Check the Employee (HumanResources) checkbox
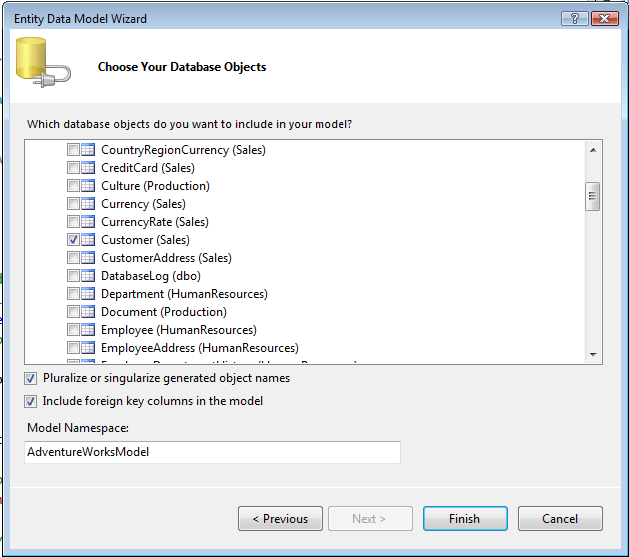 (x=73, y=330)
